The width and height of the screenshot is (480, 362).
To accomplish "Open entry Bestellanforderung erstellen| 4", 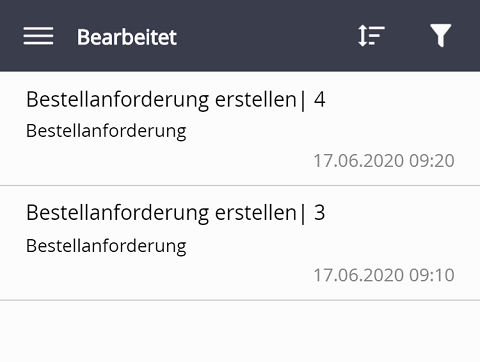I will tap(240, 129).
